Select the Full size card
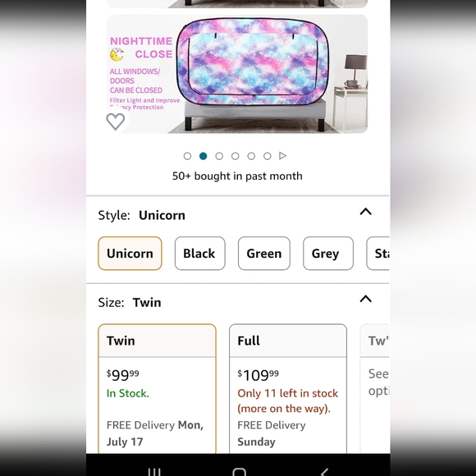The width and height of the screenshot is (476, 476). pyautogui.click(x=288, y=389)
